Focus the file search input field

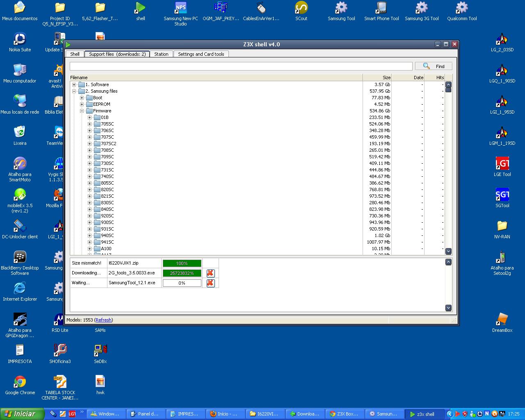click(241, 66)
